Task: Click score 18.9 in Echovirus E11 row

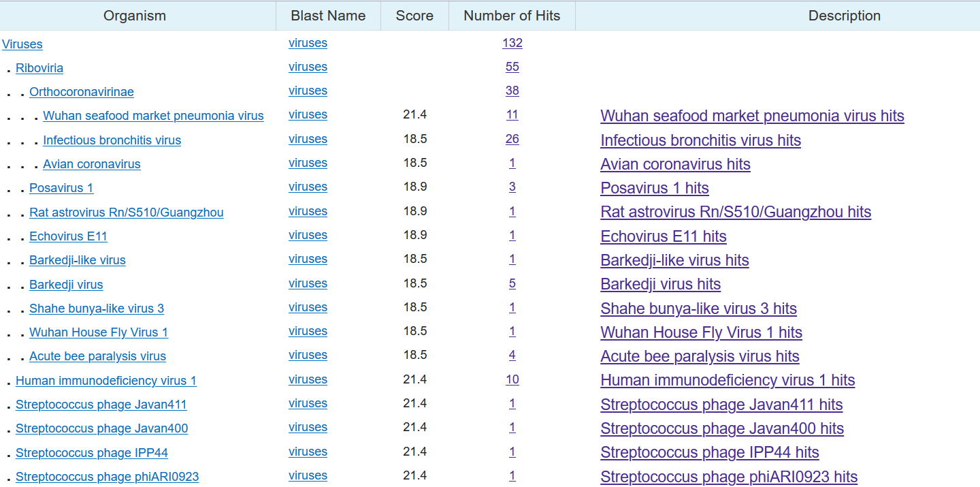Action: [414, 235]
